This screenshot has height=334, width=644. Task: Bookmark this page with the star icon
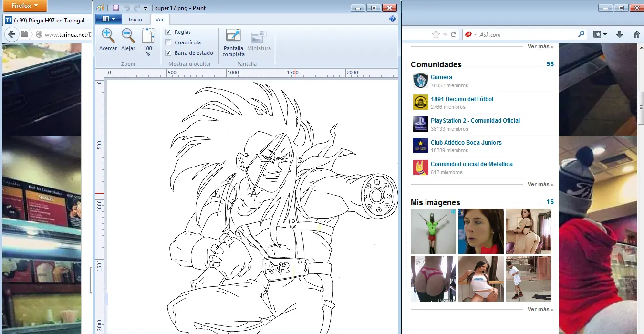tap(436, 34)
